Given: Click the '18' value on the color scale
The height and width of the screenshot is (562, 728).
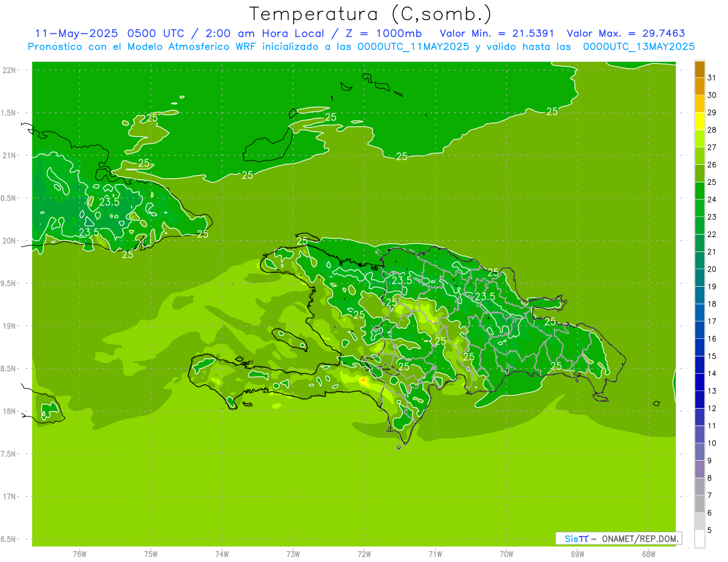Looking at the screenshot, I should click(712, 304).
